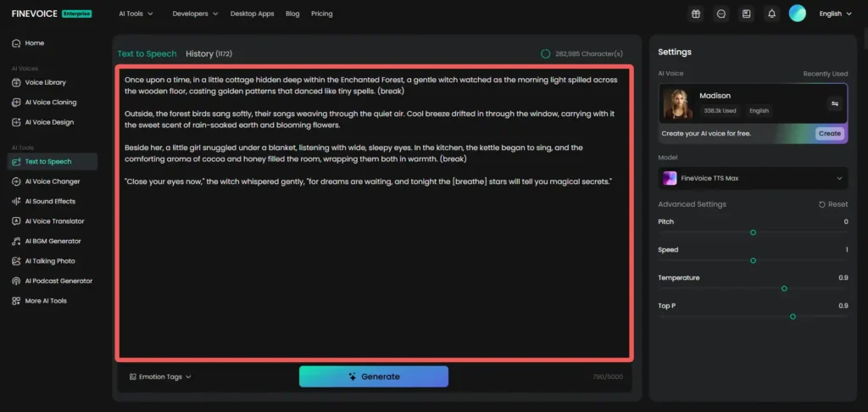Click the AI Voice Translator icon
The height and width of the screenshot is (412, 868).
point(16,221)
